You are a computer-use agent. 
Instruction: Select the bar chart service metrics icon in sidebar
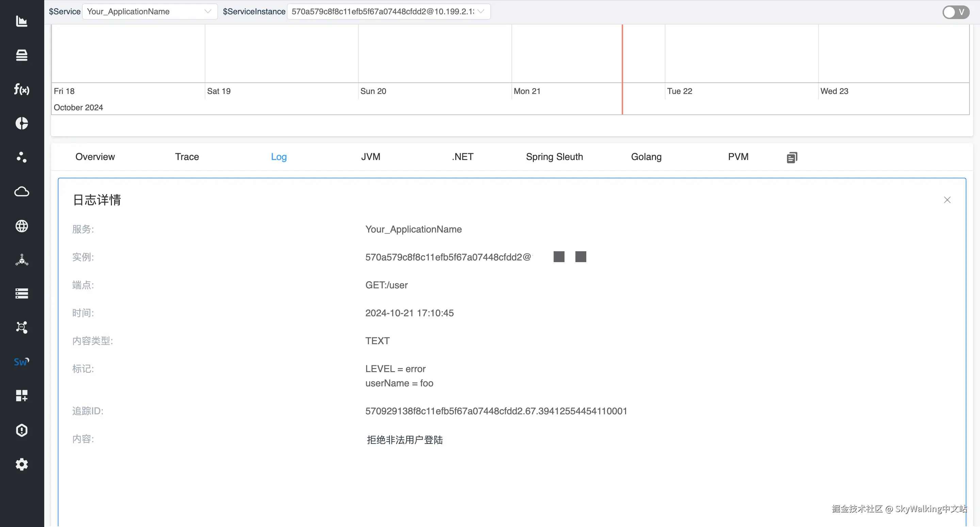[x=22, y=22]
